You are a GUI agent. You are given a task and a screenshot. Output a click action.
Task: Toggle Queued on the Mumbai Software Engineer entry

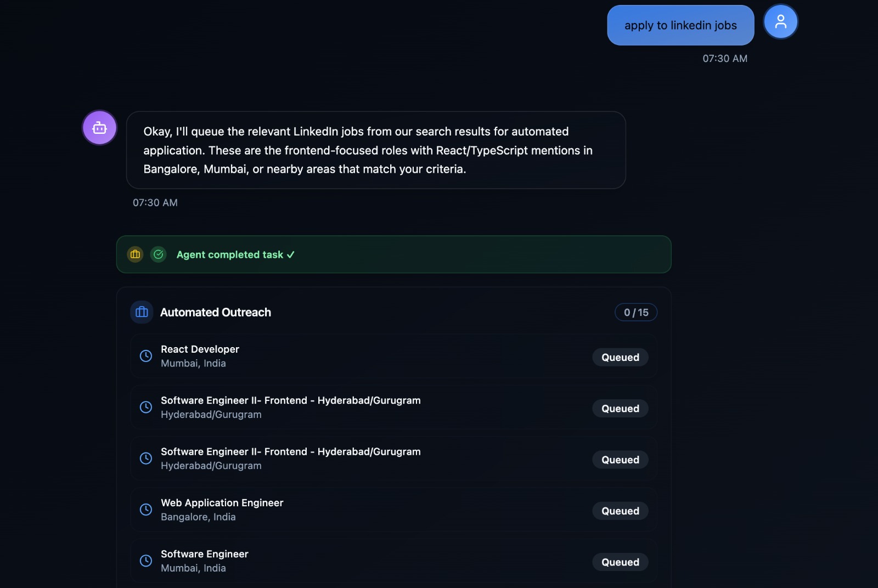620,562
